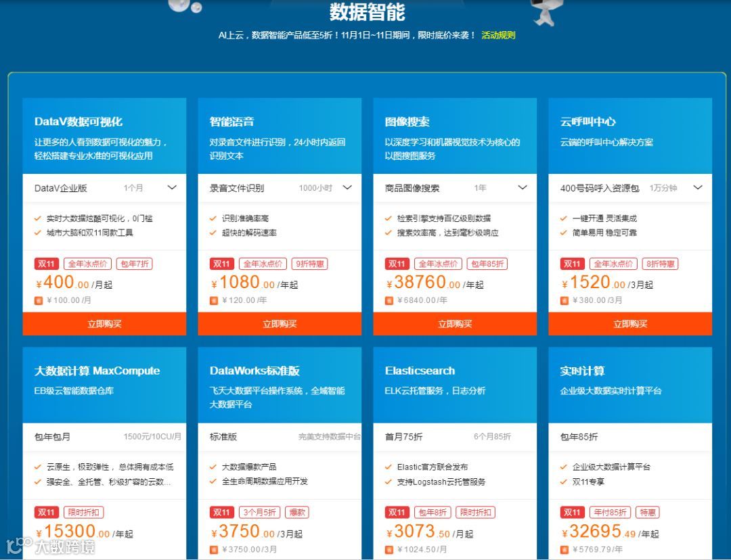Click the ¥38760.00 /年起 price

click(435, 282)
